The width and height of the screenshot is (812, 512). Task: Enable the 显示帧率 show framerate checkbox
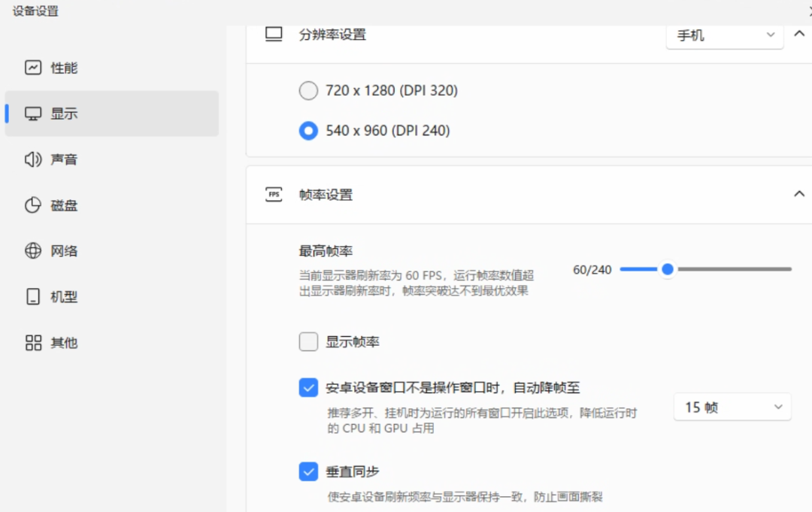[308, 341]
